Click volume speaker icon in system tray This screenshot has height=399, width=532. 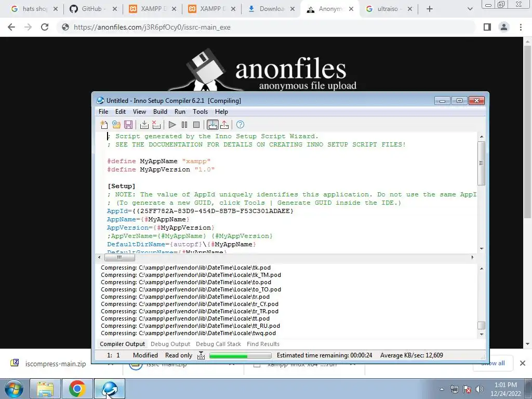point(480,389)
